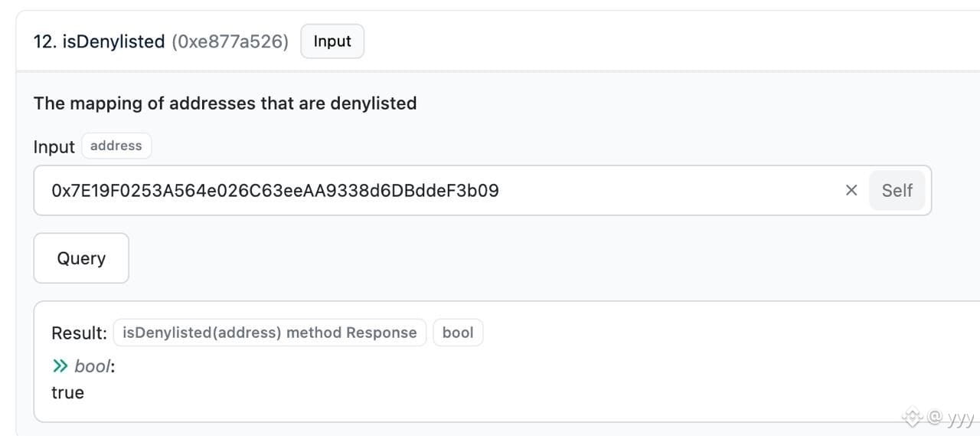This screenshot has height=436, width=980.
Task: Click the Binance watermark logo icon
Action: click(911, 417)
